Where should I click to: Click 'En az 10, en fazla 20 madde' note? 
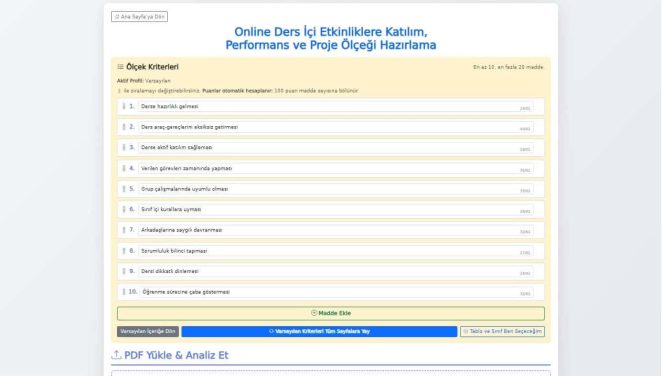click(x=508, y=67)
